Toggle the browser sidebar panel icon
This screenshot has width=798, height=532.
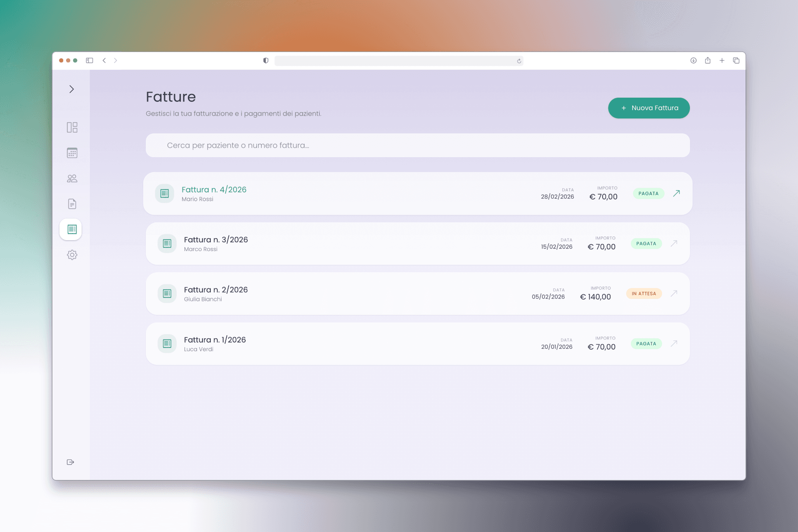point(89,61)
